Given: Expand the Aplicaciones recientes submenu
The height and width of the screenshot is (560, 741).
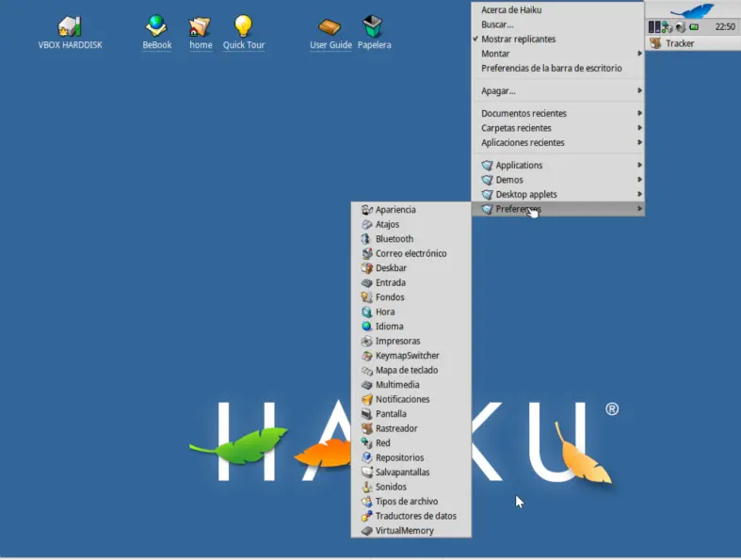Looking at the screenshot, I should click(558, 143).
